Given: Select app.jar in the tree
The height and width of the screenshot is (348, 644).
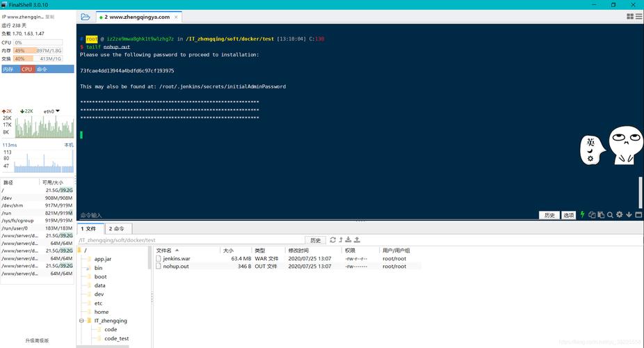Looking at the screenshot, I should pyautogui.click(x=103, y=259).
